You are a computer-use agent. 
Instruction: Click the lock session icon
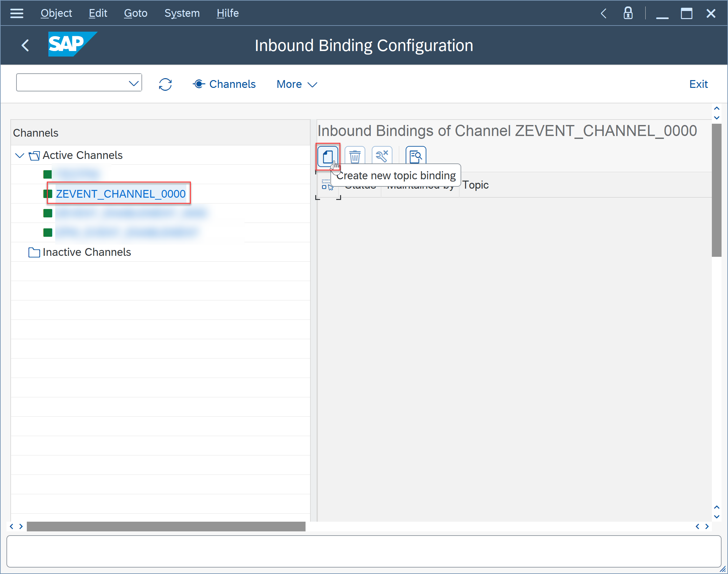pyautogui.click(x=628, y=13)
